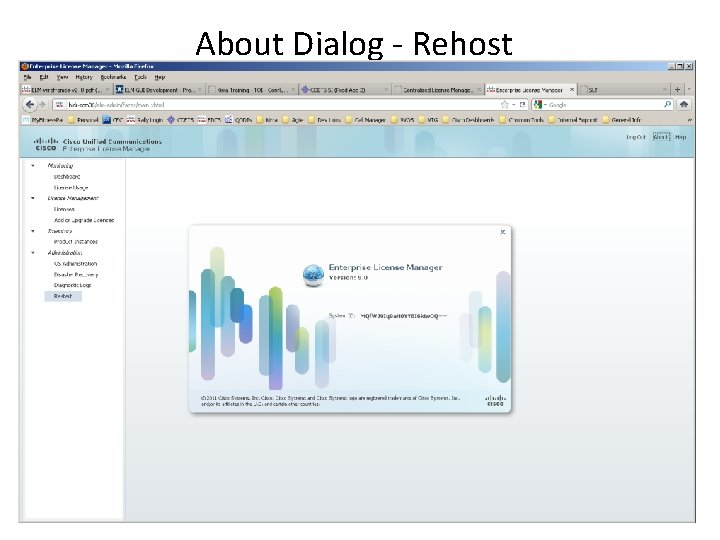The height and width of the screenshot is (540, 720).
Task: Go back using the browser back arrow
Action: point(30,105)
